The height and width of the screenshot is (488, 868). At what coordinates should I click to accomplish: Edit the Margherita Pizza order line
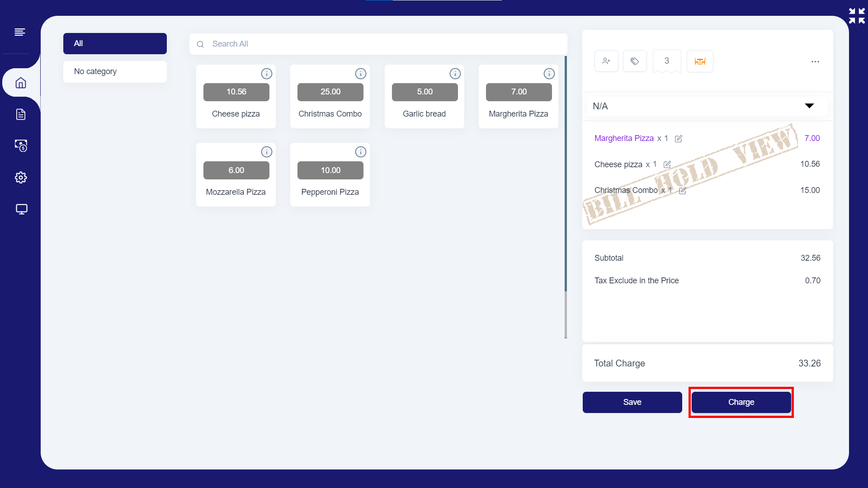click(x=678, y=139)
